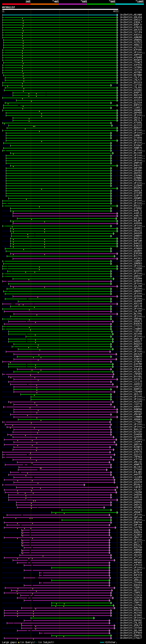Select the UniRef100_A4SAD0 label

[131, 90]
